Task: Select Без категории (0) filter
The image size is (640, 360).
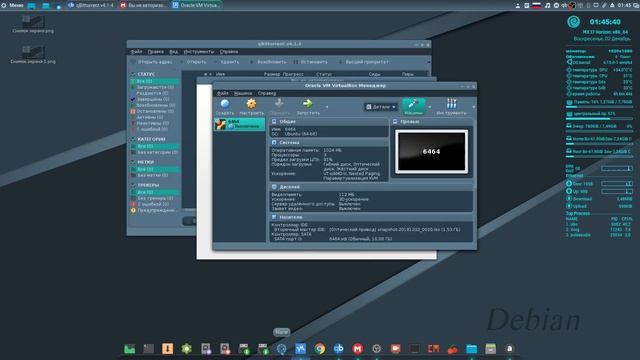Action: click(x=154, y=152)
